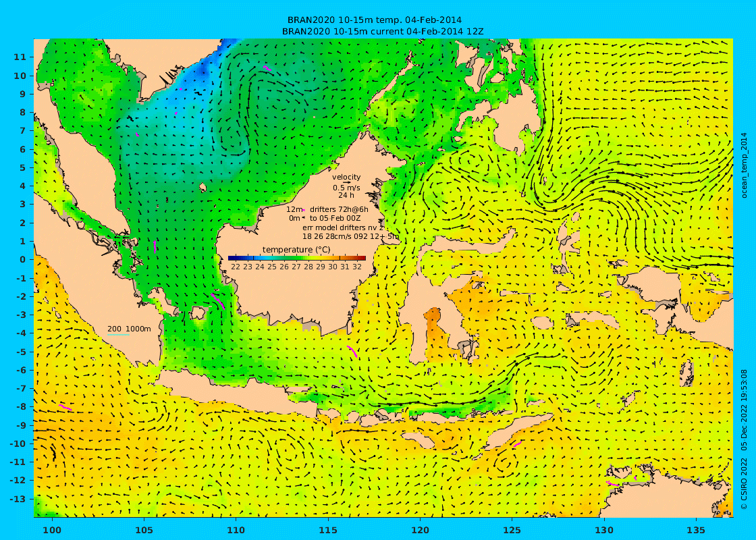Click the title line 'BRAN2020 10-15m current 04-Feb-2014 12Z'
756x540 pixels.
tap(382, 31)
